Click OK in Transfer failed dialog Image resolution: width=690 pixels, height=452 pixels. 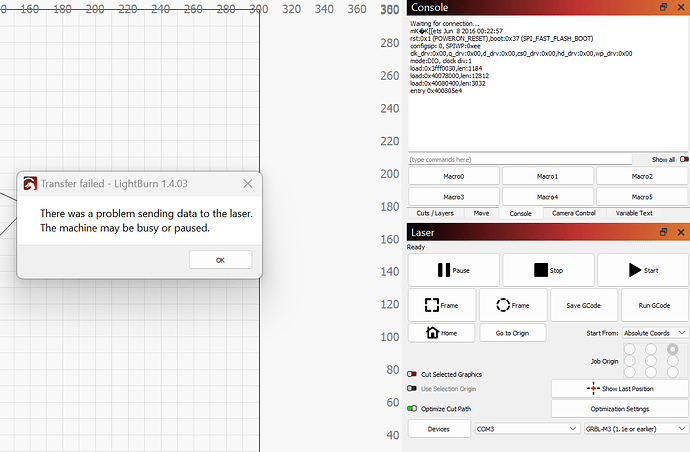tap(220, 260)
